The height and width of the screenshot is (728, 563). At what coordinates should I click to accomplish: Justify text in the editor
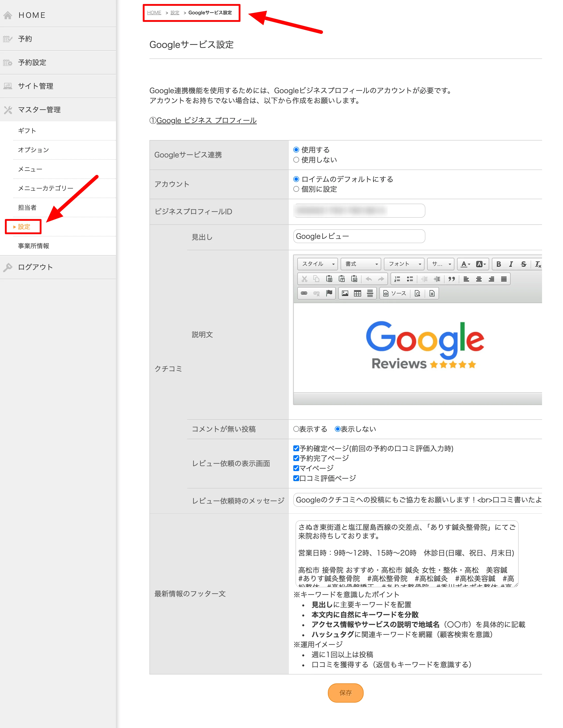pos(504,279)
